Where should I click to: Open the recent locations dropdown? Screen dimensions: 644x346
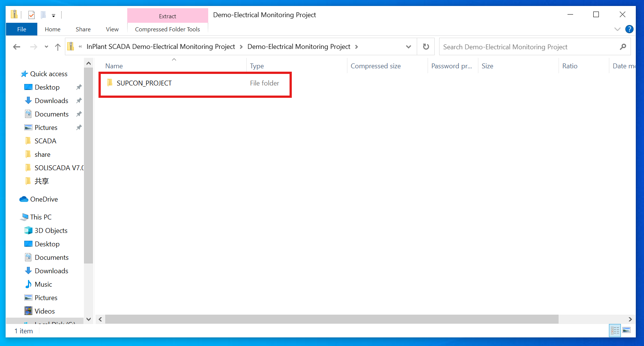[46, 47]
